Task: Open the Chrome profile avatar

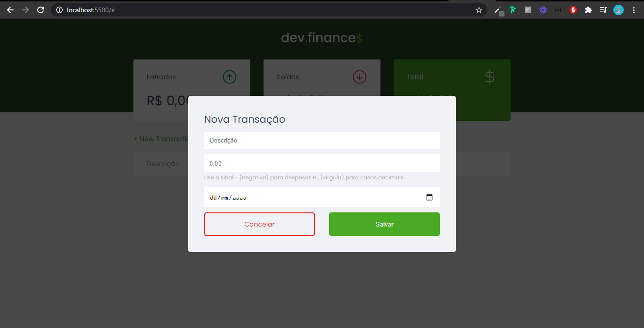Action: click(x=619, y=10)
